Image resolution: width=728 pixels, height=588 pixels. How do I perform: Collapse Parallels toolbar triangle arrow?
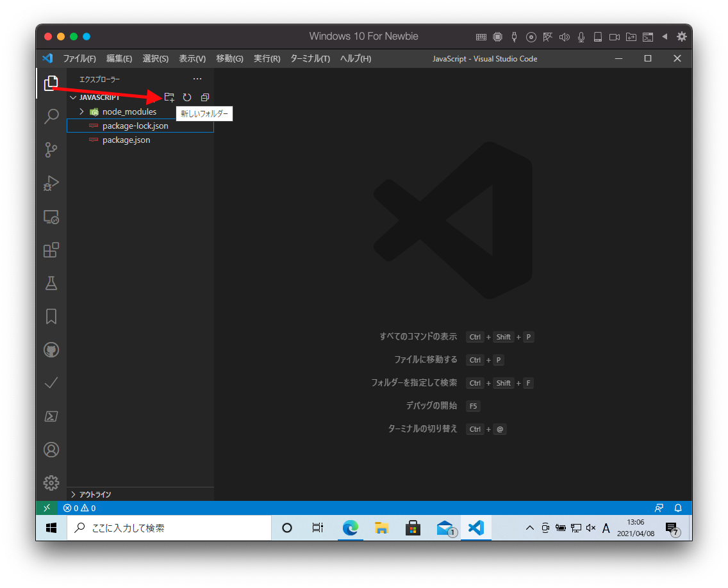point(665,37)
